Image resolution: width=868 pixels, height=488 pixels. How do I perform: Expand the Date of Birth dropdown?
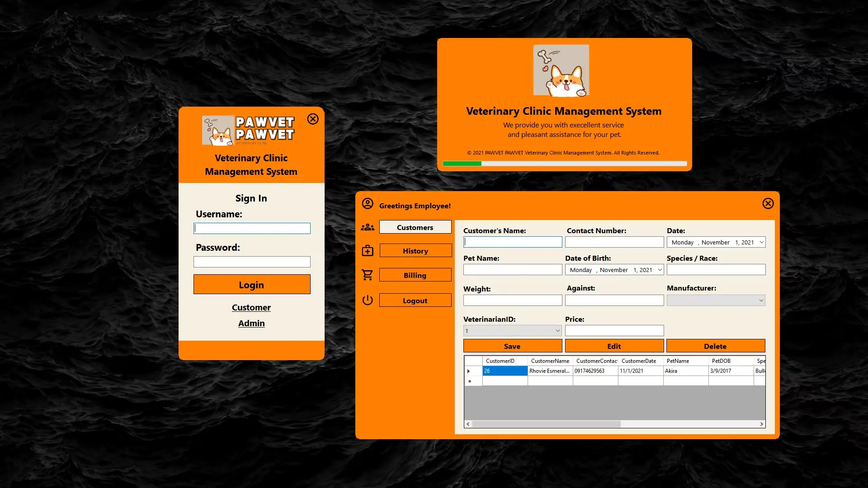[659, 269]
